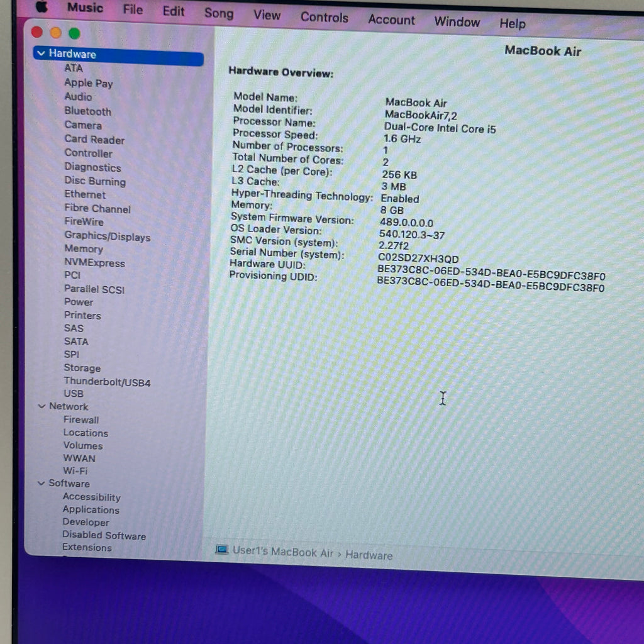Select Thunderbolt/USB4 in the sidebar

[107, 382]
